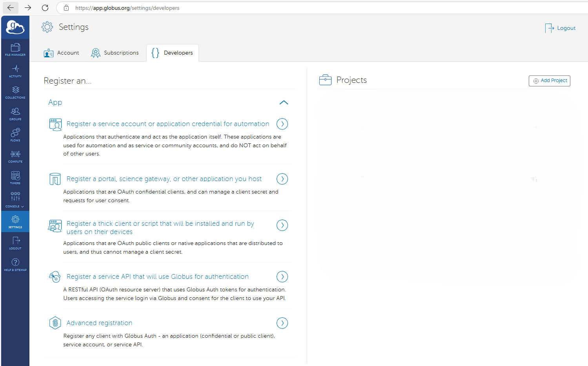Select the Compute sidebar icon
Screen dimensions: 588x366
click(15, 156)
